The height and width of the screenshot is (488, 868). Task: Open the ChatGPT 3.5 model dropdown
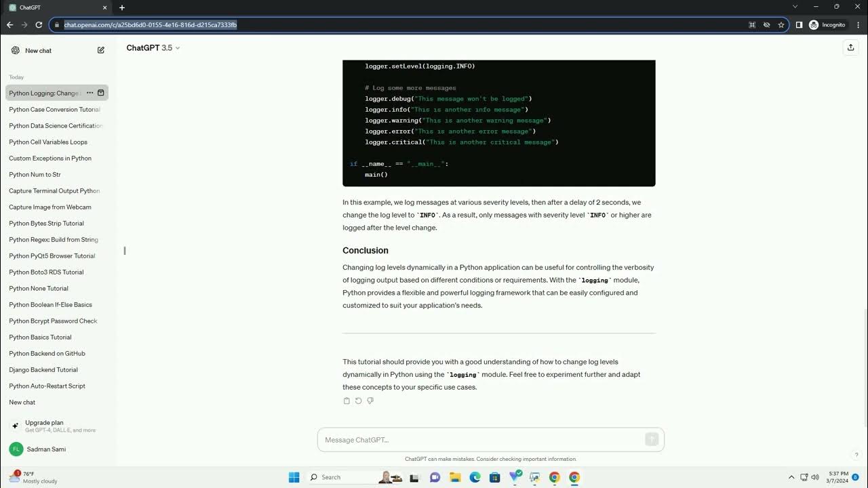click(x=153, y=48)
